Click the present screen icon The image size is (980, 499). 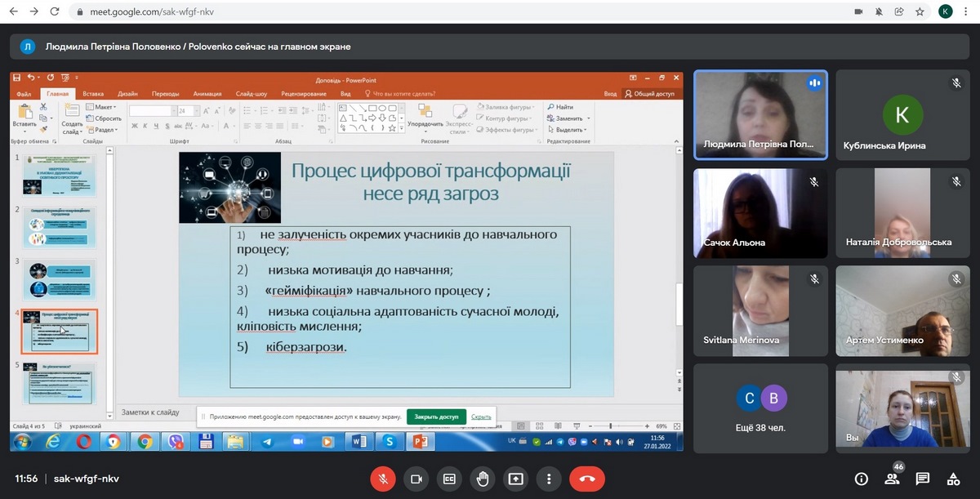(x=516, y=479)
